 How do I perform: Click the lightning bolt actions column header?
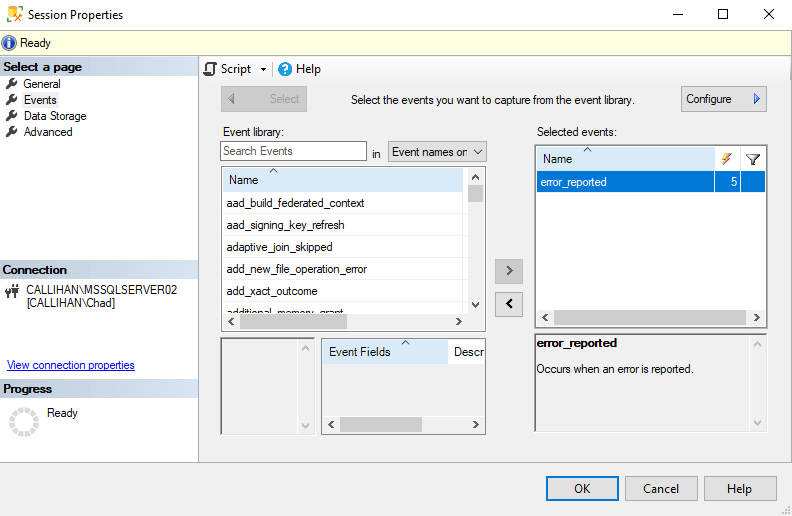tap(727, 159)
